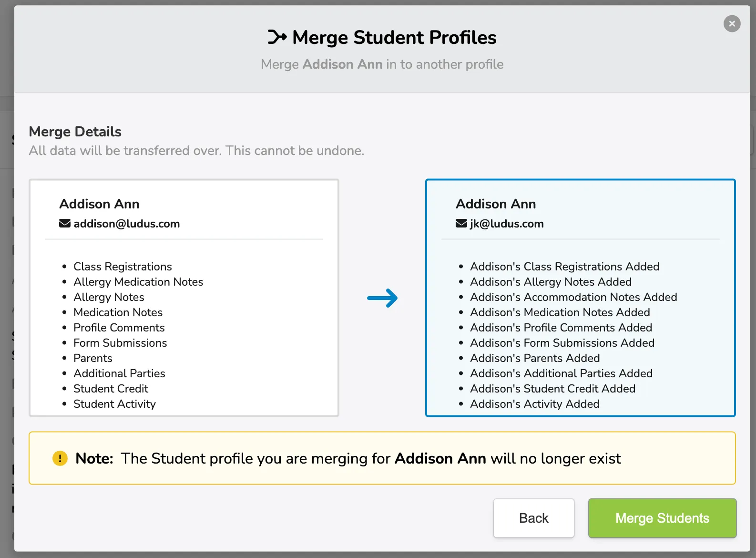Click 'Parents' in source profile list

point(93,358)
